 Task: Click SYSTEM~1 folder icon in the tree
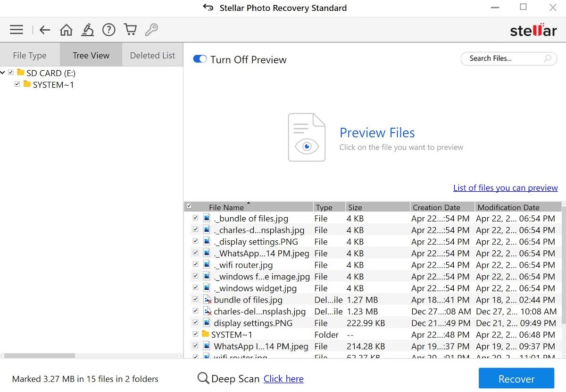[27, 84]
